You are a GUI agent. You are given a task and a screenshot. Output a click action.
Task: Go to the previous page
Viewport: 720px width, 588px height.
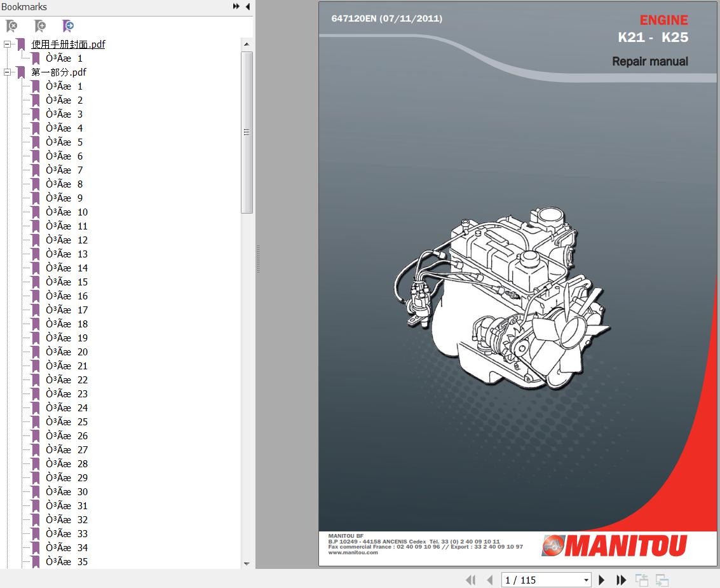click(x=490, y=580)
